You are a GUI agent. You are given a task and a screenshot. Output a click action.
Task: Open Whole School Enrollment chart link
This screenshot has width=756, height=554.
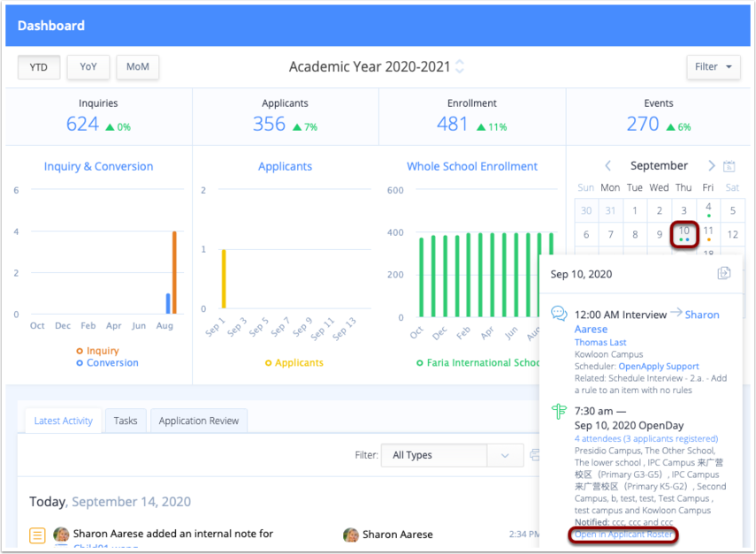472,166
